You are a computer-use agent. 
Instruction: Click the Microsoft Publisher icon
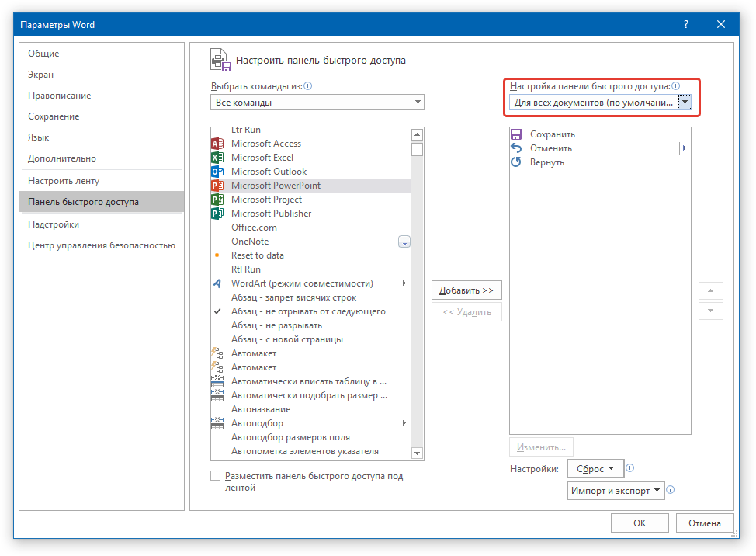[217, 214]
